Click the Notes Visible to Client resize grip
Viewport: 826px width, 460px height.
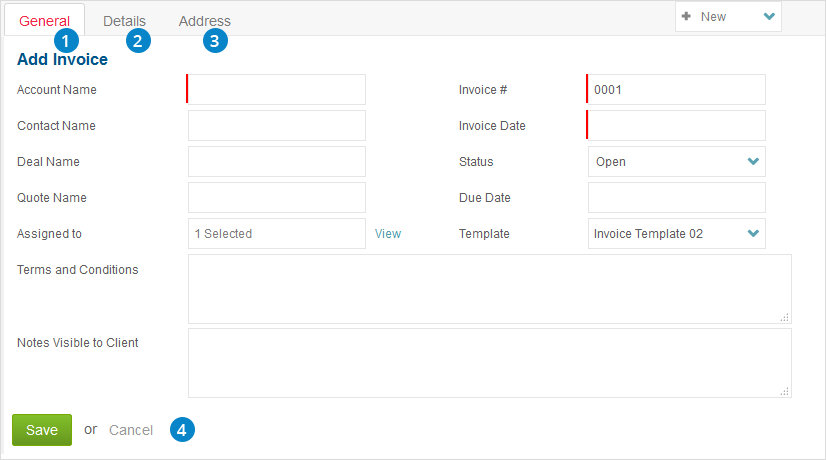(x=785, y=392)
